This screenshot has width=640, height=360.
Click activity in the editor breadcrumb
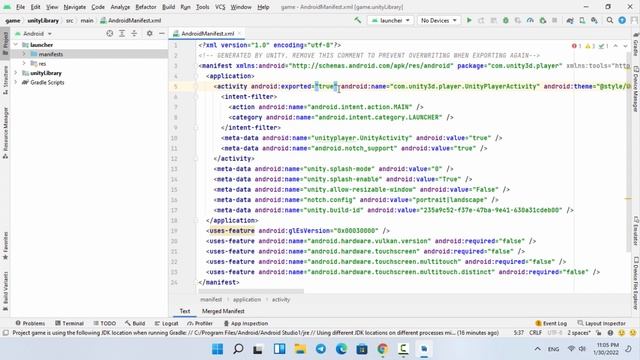[281, 300]
